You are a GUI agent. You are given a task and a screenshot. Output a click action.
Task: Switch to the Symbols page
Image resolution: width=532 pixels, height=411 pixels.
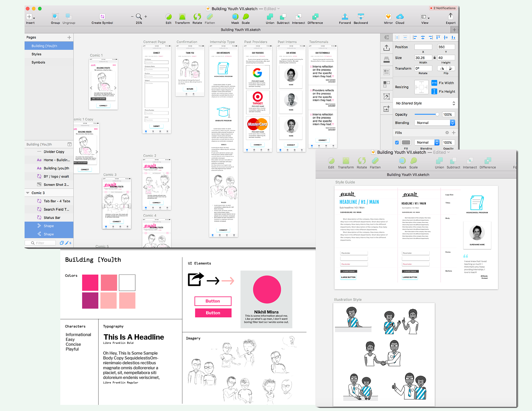pyautogui.click(x=49, y=62)
